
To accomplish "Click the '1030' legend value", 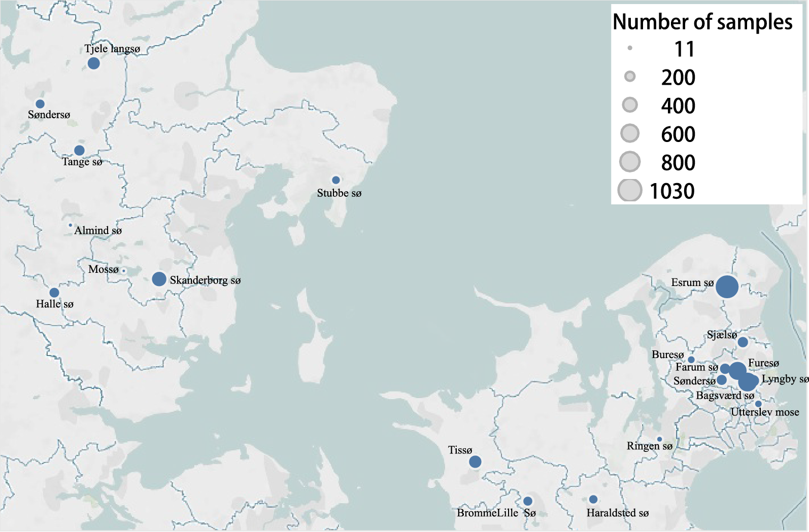I will pyautogui.click(x=672, y=191).
